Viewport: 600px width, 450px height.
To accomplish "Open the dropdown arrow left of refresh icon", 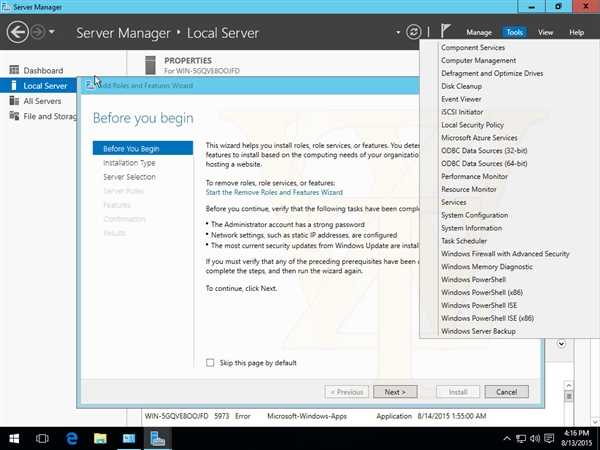I will pyautogui.click(x=398, y=33).
